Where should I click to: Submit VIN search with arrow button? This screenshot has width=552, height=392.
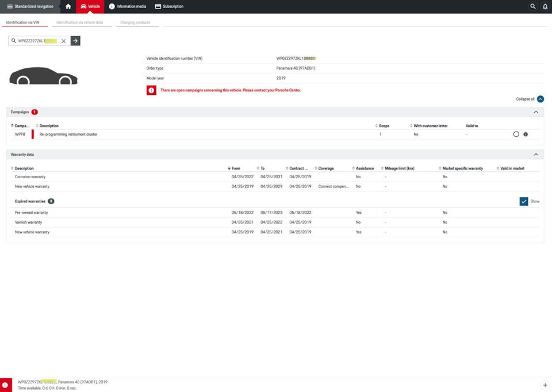[75, 41]
